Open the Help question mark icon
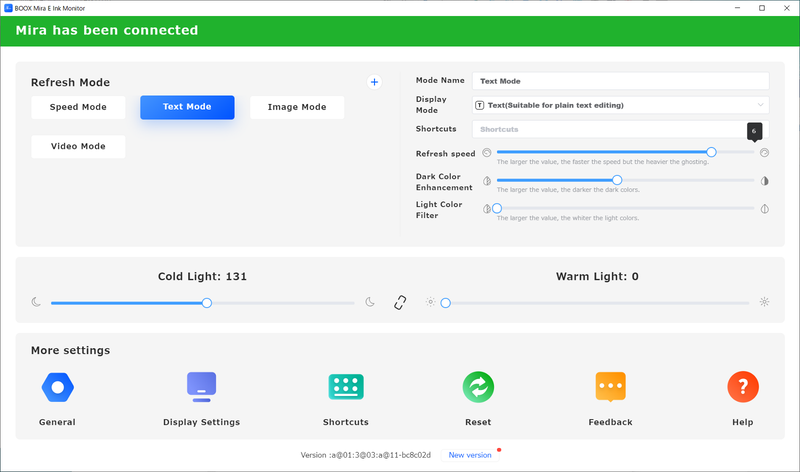The height and width of the screenshot is (472, 800). (742, 387)
